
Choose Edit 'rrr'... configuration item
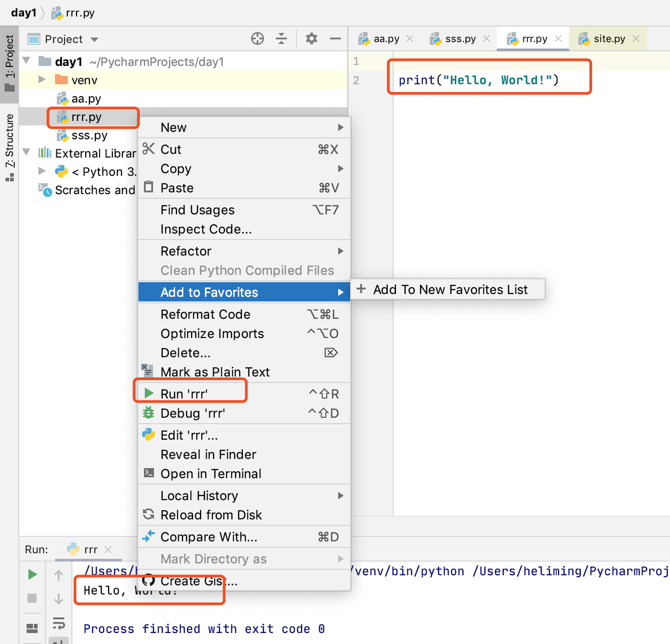tap(244, 435)
